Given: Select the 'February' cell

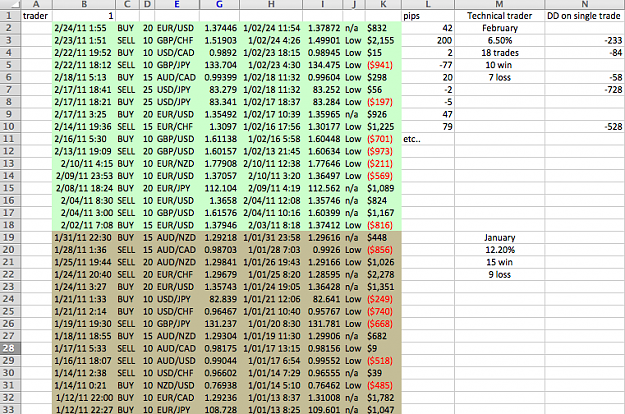Looking at the screenshot, I should (499, 28).
